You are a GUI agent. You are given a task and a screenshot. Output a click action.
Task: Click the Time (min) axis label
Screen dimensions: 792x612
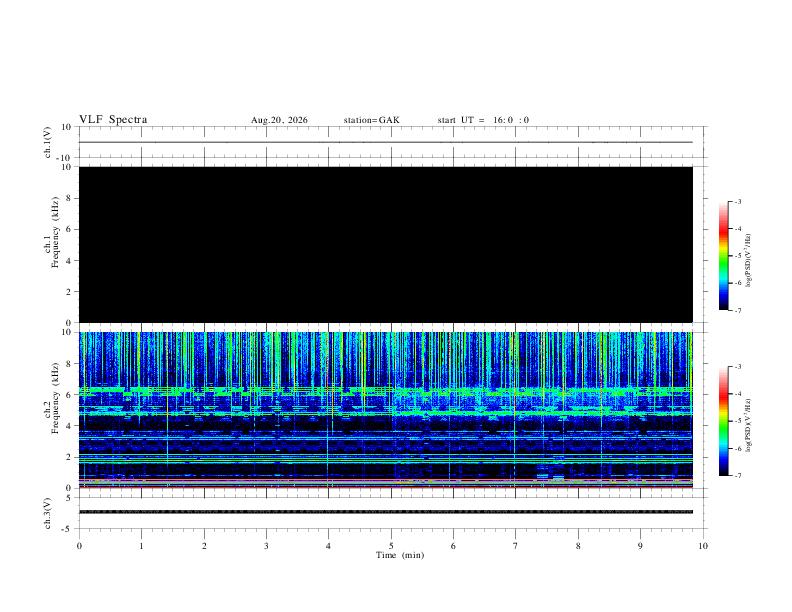point(400,555)
